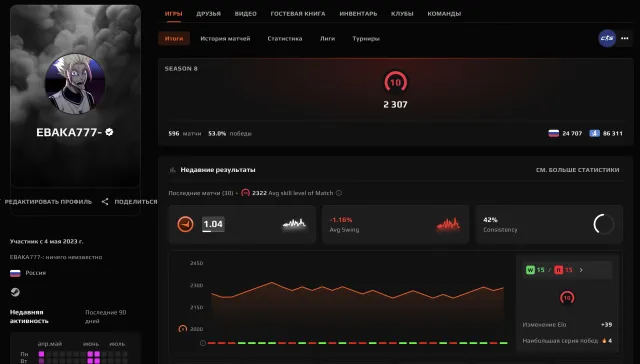The width and height of the screenshot is (640, 364).
Task: Click the SEASON 8 label
Action: [181, 69]
